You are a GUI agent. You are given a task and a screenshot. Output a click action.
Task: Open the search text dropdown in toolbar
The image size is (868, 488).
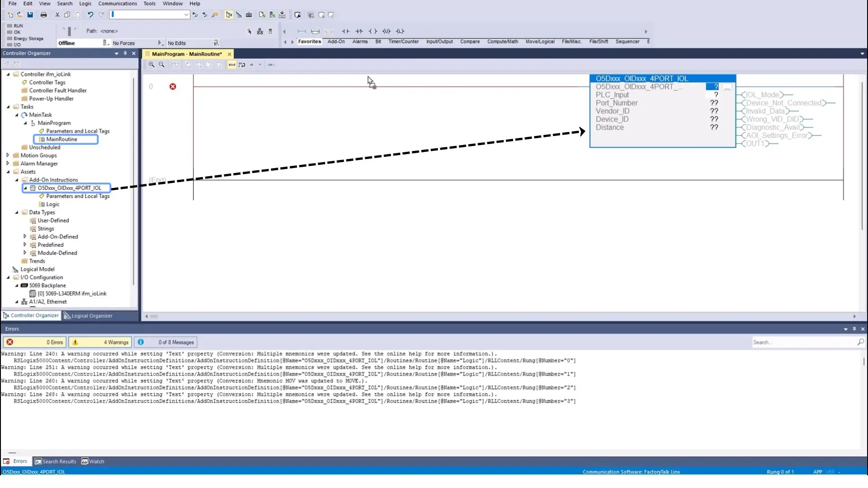186,15
